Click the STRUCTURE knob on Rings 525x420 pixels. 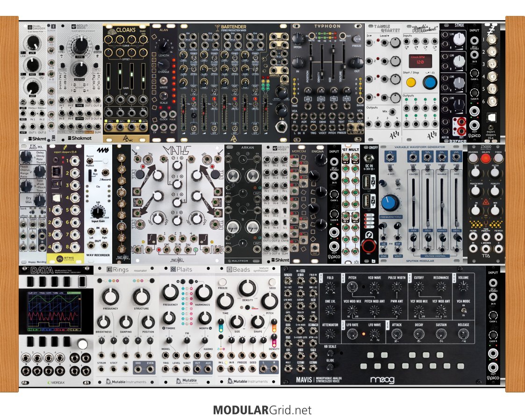pos(141,297)
